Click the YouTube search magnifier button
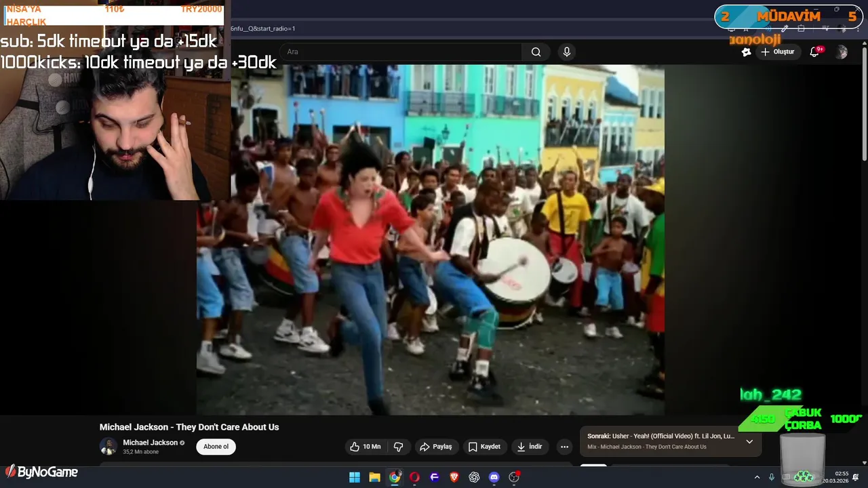This screenshot has height=488, width=868. click(536, 52)
